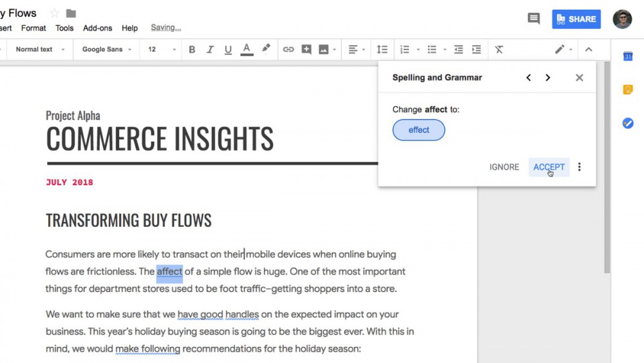Open the Format menu
Viewport: 644px width, 363px height.
[33, 28]
